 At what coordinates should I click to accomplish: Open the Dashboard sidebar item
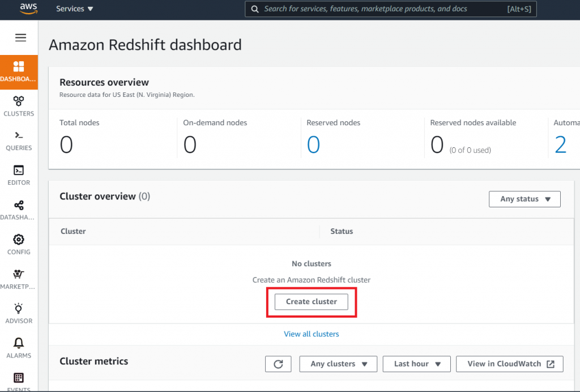19,72
